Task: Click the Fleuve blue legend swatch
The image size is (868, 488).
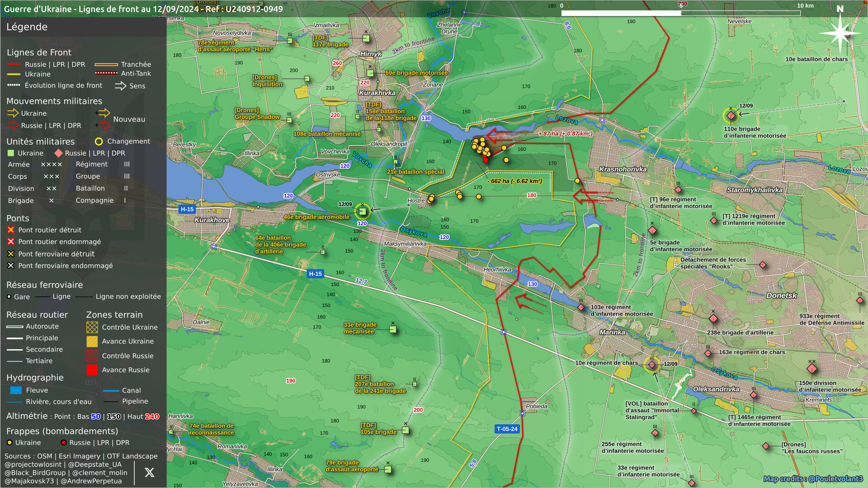Action: point(16,390)
